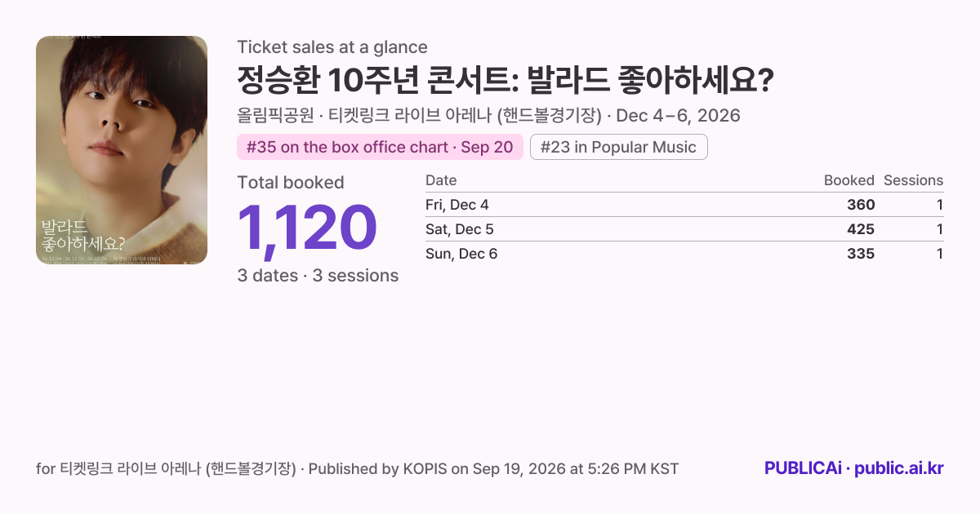Click the #23 in Popular Music badge
This screenshot has height=514, width=980.
(618, 147)
